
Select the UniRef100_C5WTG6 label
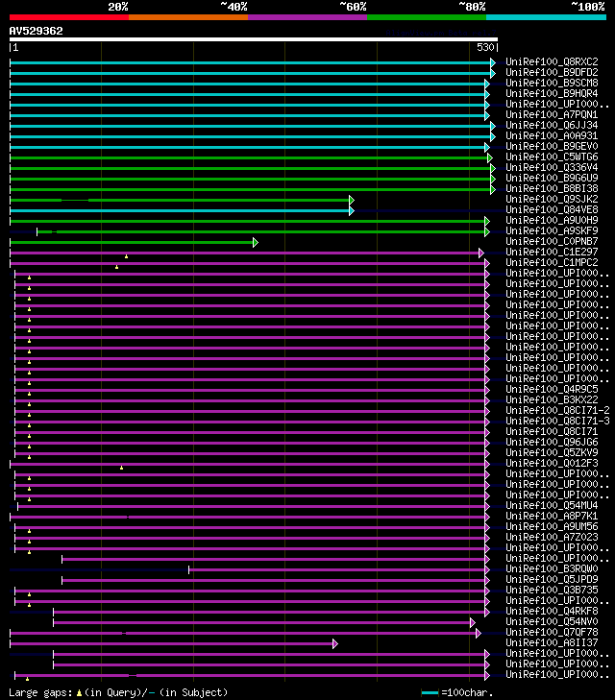[552, 157]
